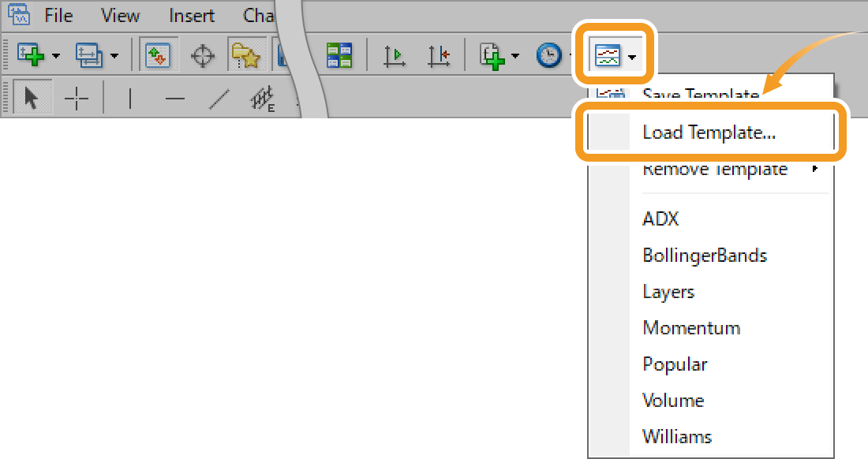The height and width of the screenshot is (459, 868).
Task: Toggle the chart Auto Scroll icon
Action: tap(394, 56)
